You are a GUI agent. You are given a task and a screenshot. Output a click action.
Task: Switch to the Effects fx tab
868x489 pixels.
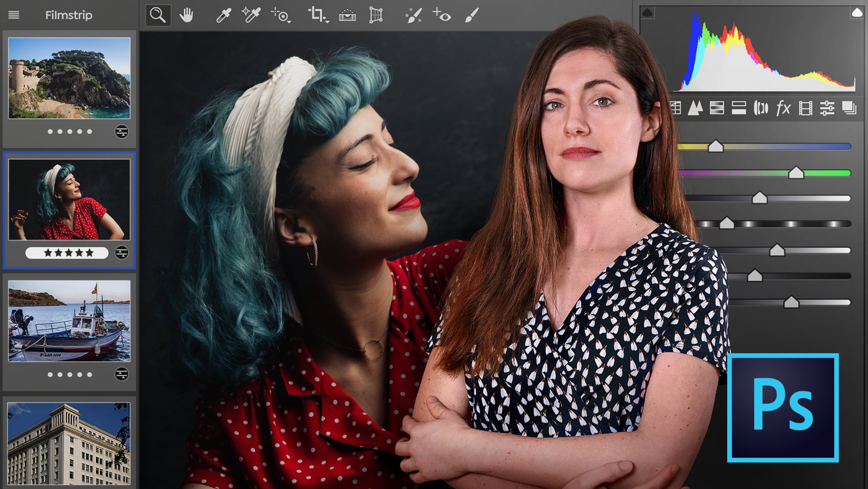[x=783, y=108]
